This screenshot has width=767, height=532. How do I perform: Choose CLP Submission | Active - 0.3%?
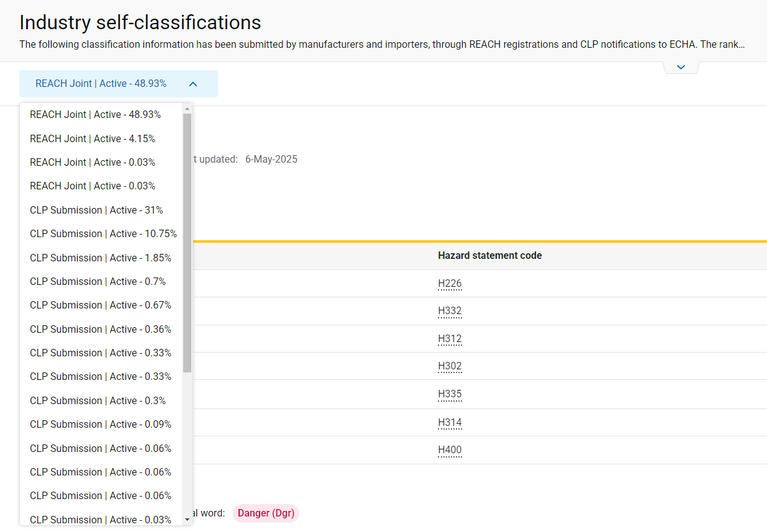click(98, 400)
